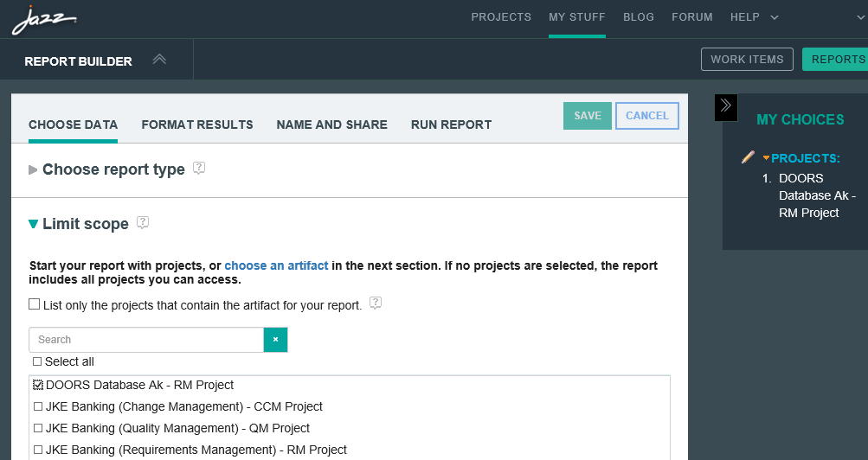Collapse the Projects list in My Choices
Image resolution: width=868 pixels, height=460 pixels.
pyautogui.click(x=766, y=158)
